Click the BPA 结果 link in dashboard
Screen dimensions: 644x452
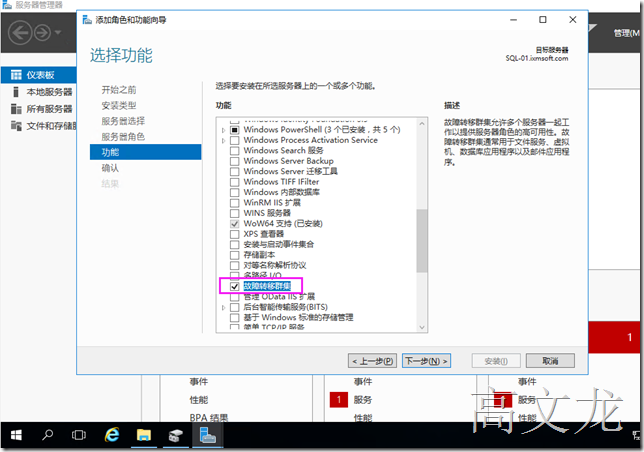(x=209, y=418)
